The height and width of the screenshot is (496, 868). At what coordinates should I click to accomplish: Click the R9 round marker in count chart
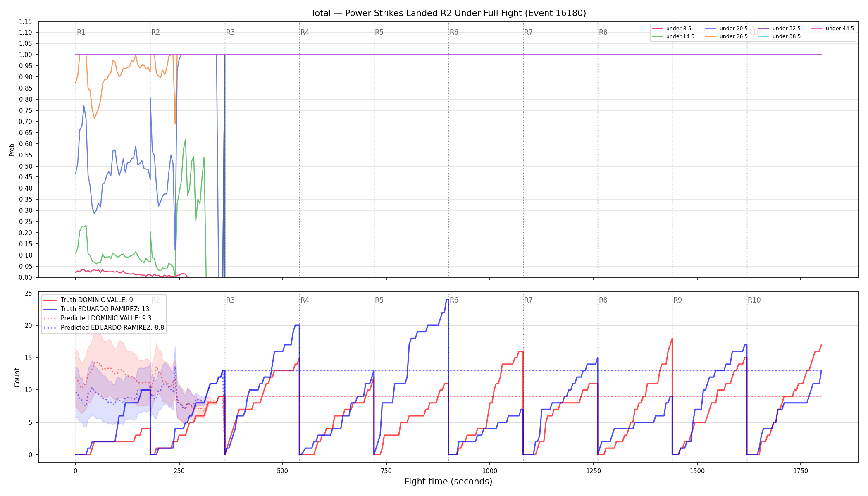[x=677, y=300]
